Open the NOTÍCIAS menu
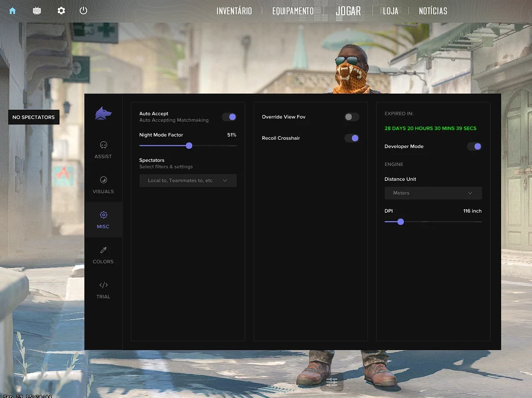This screenshot has width=532, height=398. click(x=433, y=11)
